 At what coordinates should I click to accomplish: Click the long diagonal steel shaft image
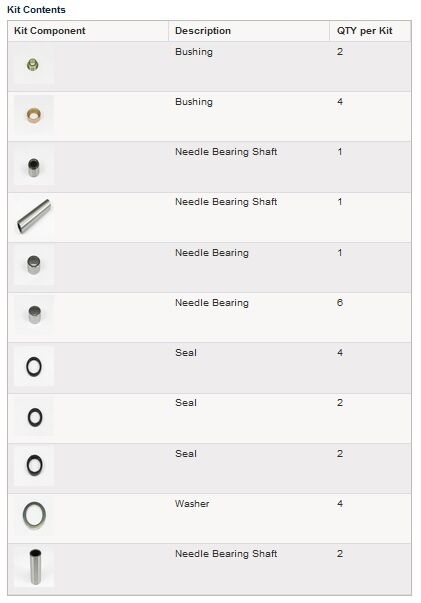(x=34, y=215)
